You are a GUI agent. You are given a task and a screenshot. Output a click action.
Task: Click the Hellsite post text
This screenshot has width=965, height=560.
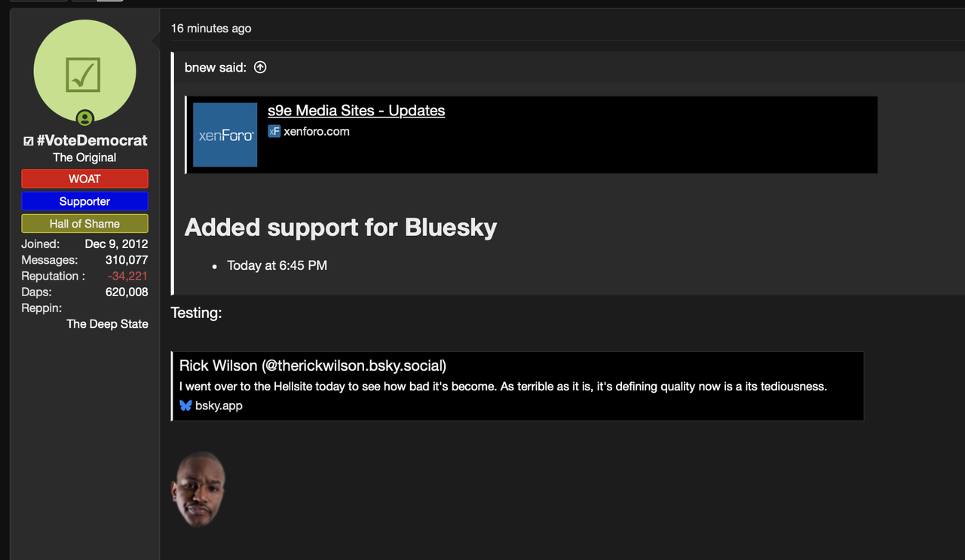click(x=503, y=387)
